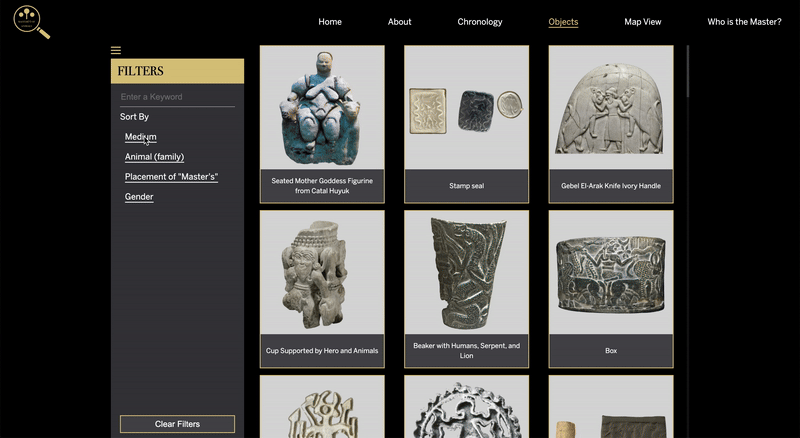This screenshot has height=438, width=800.
Task: Go to the About page
Action: 399,22
